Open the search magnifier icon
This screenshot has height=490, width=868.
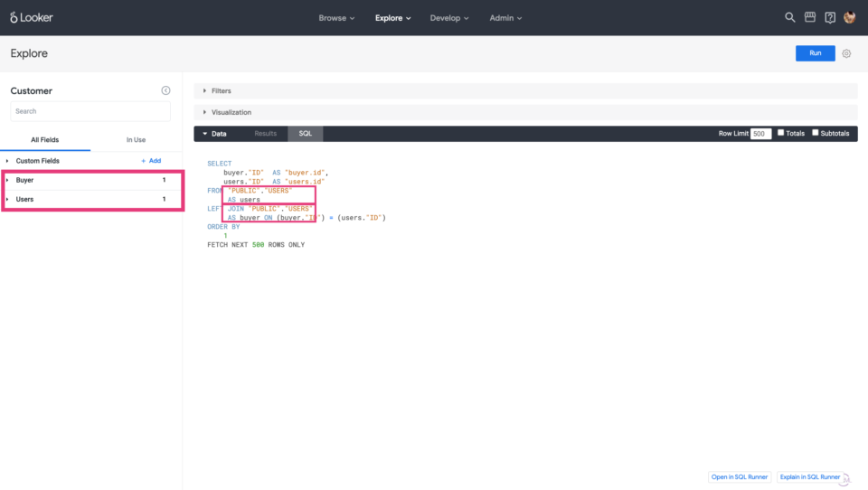tap(790, 17)
